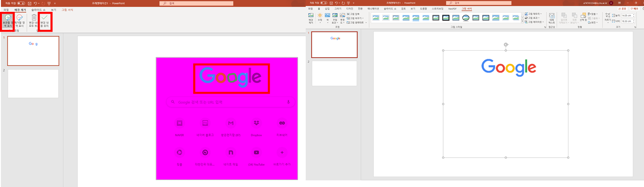Screen dimensions: 644x187
Task: Open 배경 제거 tab in left window
Action: 20,9
